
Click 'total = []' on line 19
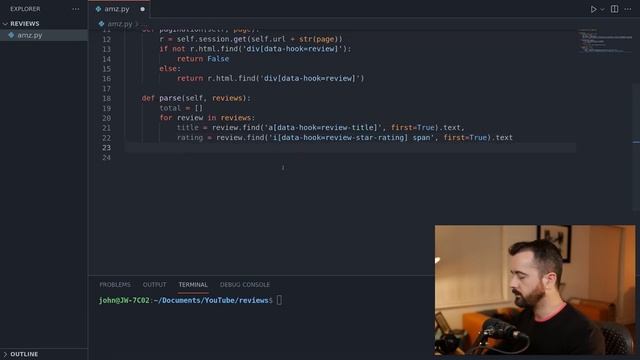click(x=181, y=108)
